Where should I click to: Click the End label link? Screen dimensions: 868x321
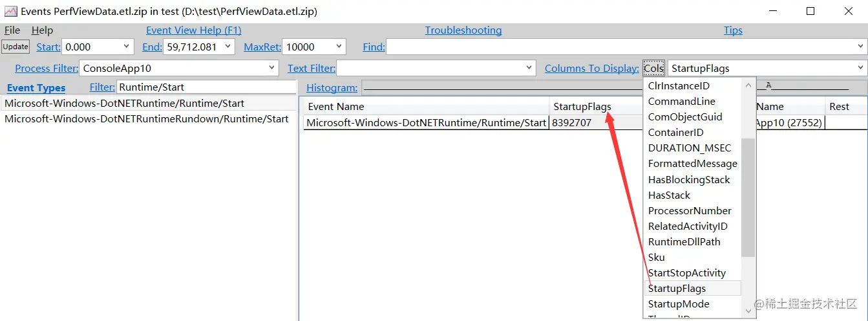[153, 47]
